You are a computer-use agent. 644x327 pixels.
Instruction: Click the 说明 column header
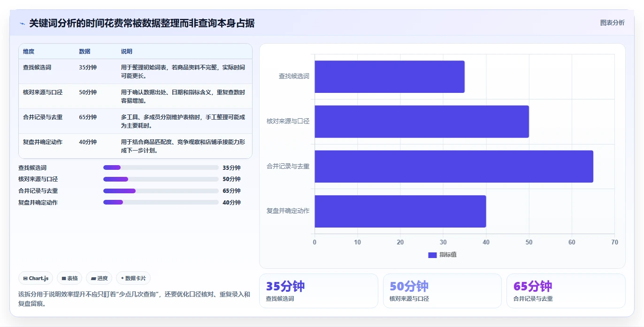(x=127, y=52)
